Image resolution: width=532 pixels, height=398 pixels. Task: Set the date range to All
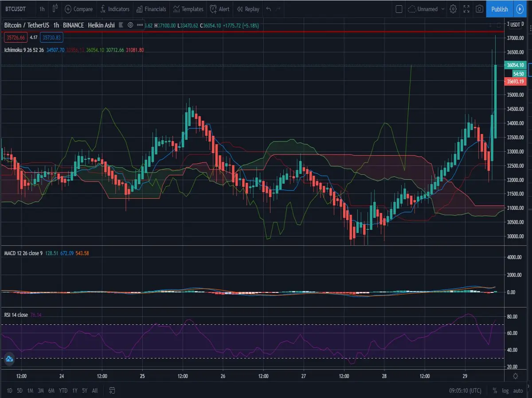point(95,390)
